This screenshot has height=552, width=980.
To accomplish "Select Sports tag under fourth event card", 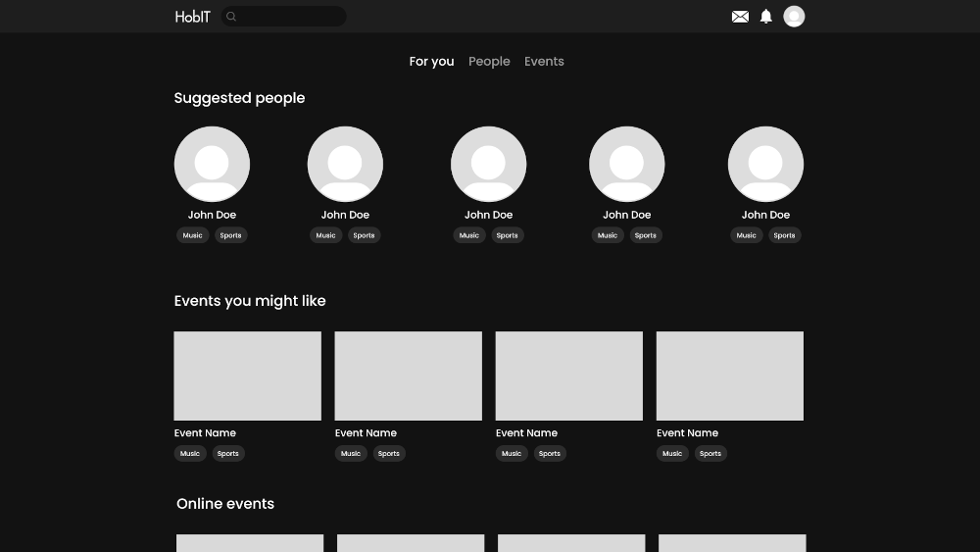I will point(710,453).
